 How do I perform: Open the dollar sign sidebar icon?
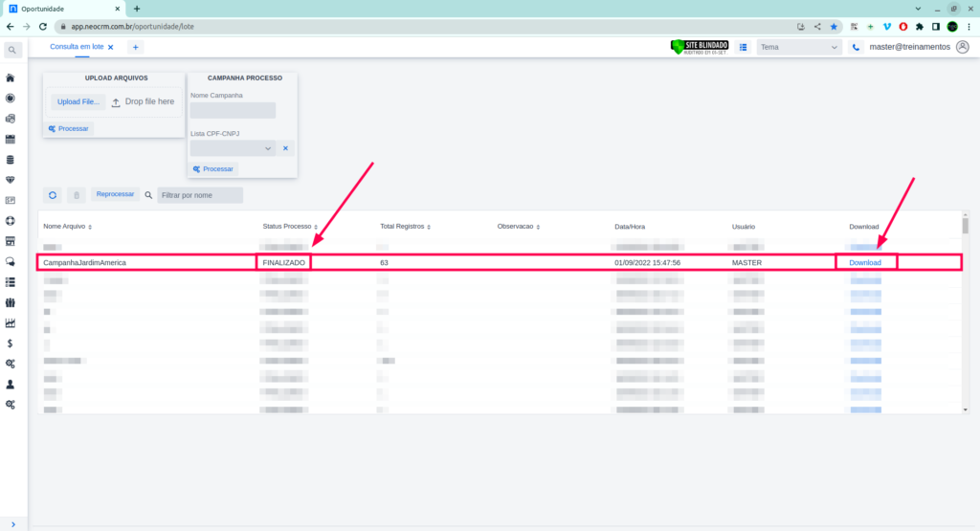11,343
